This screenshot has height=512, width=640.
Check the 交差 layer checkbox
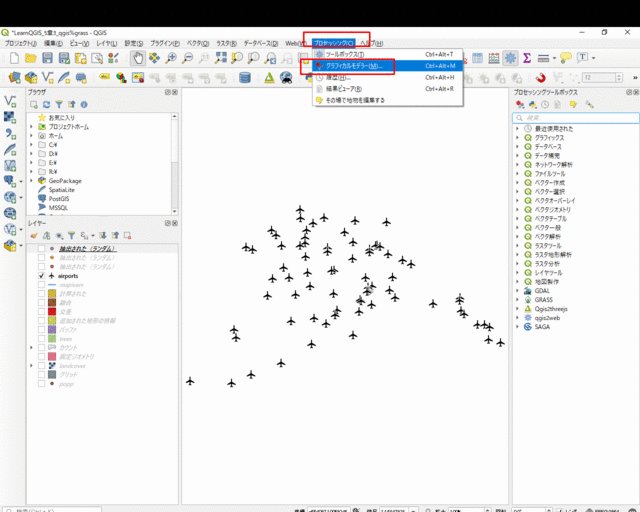(x=41, y=312)
